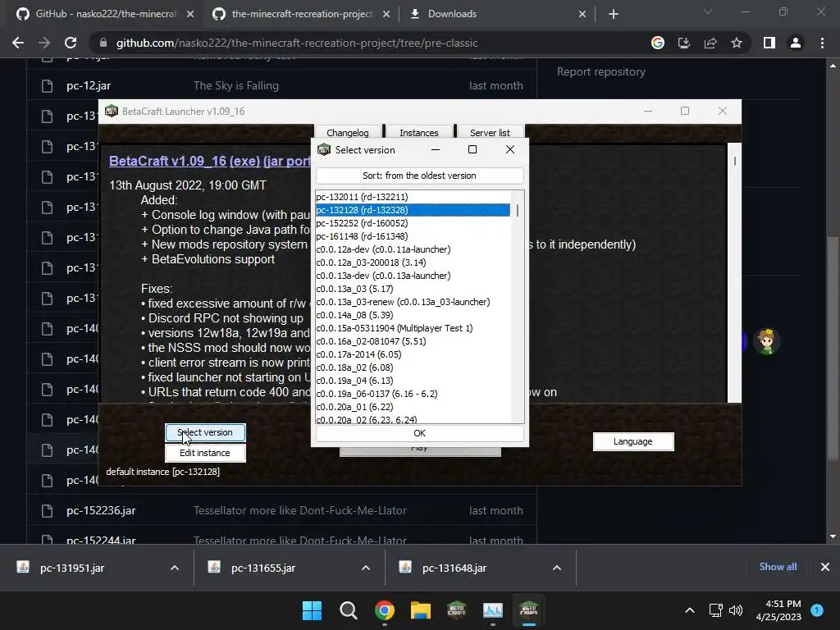Image resolution: width=840 pixels, height=630 pixels.
Task: Select c0.0.15a-05311904 (Multiplayer Test 1)
Action: (x=413, y=328)
